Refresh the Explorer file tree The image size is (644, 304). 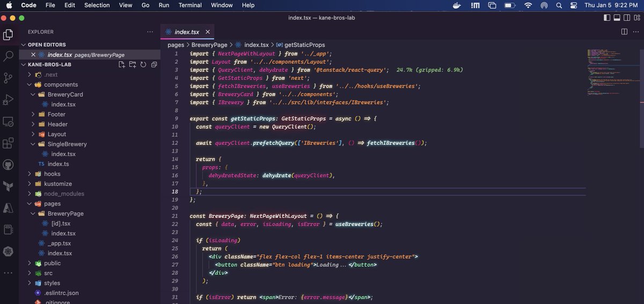coord(143,64)
